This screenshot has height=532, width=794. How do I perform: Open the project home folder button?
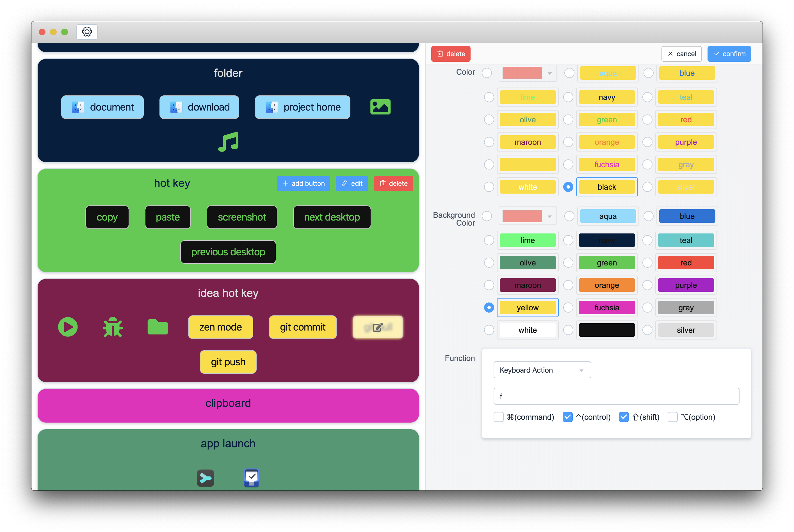coord(302,107)
